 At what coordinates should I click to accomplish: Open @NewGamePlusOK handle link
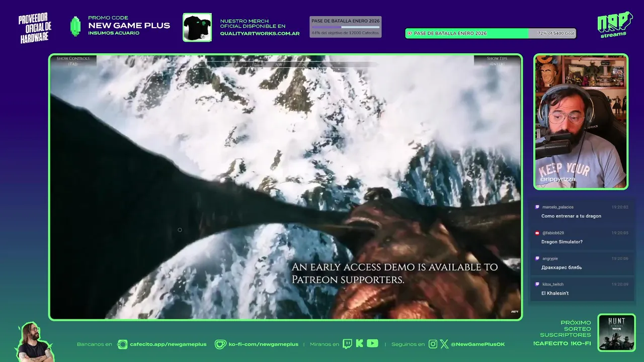point(477,344)
